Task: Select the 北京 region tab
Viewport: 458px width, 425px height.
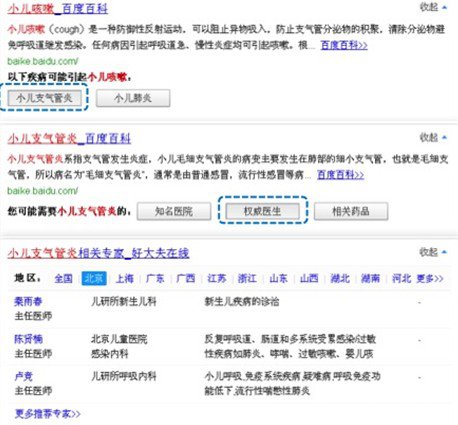Action: click(x=94, y=278)
